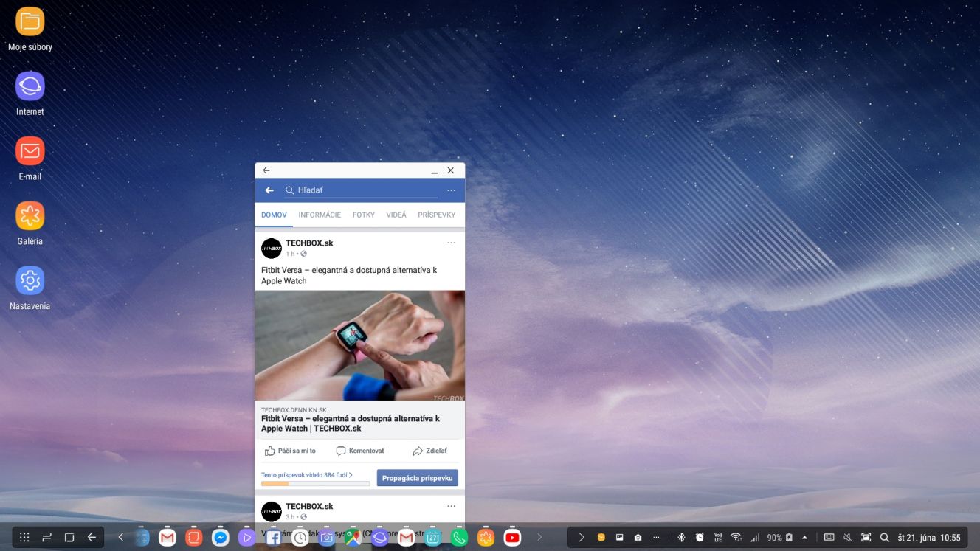The image size is (980, 551).
Task: Switch to Facebook via taskbar icon
Action: point(273,538)
